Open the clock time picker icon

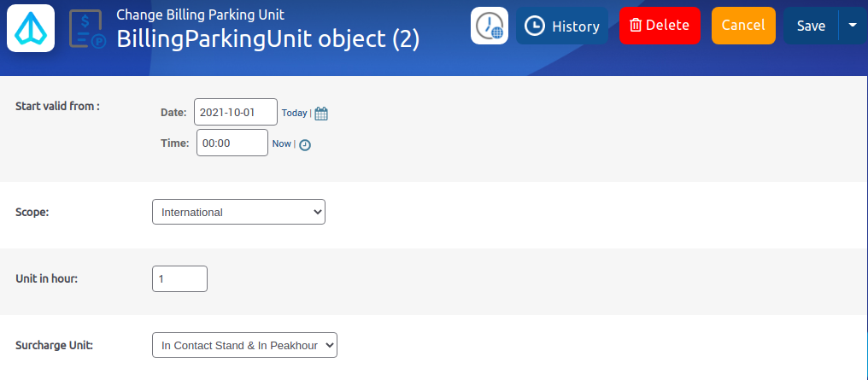tap(305, 144)
